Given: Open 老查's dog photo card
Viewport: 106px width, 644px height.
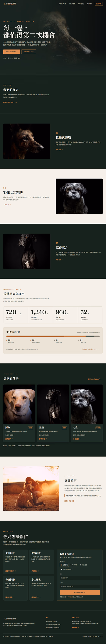Looking at the screenshot, I should (87, 404).
